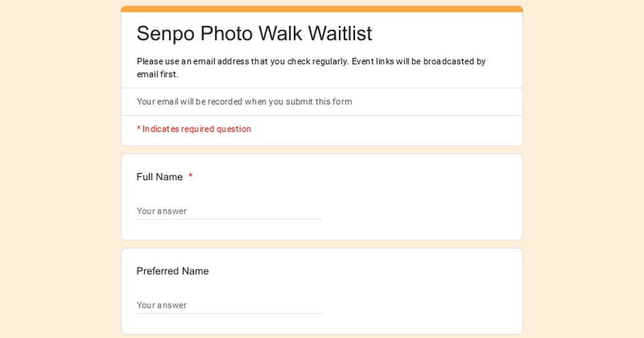Click the Preferred Name question label

coord(172,271)
